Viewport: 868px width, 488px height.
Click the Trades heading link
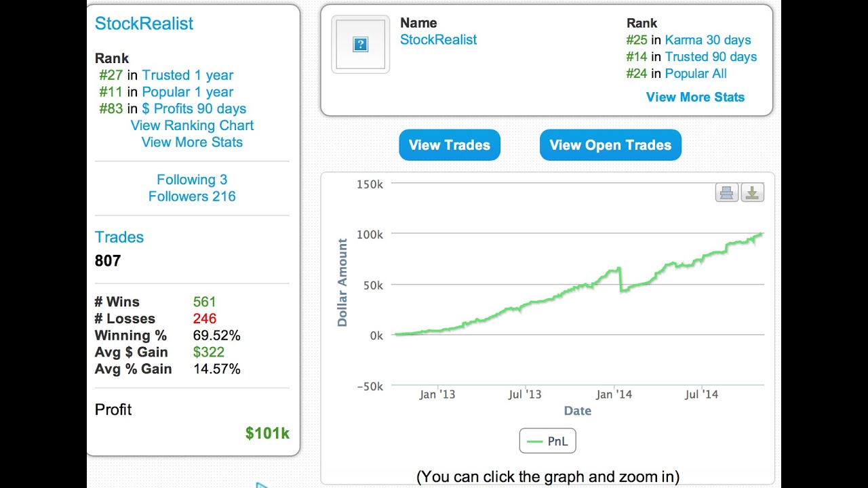(119, 237)
